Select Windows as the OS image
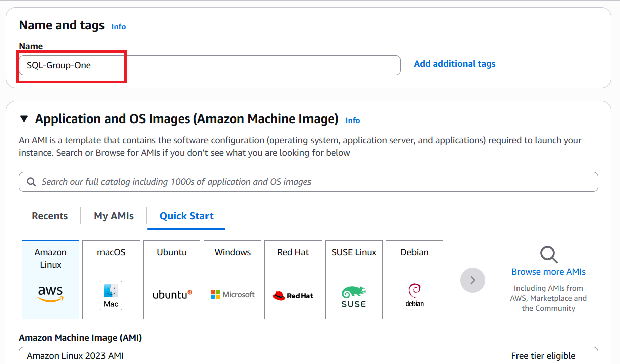Image resolution: width=620 pixels, height=364 pixels. (x=232, y=280)
